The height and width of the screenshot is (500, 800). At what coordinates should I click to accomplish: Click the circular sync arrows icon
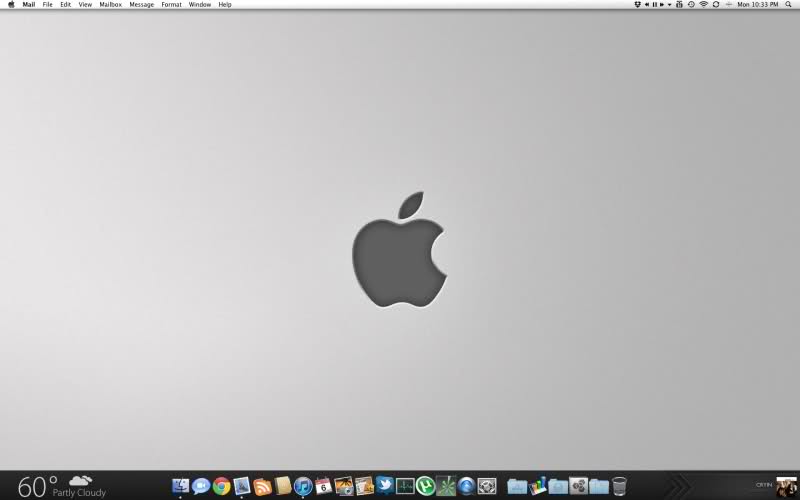pos(716,4)
